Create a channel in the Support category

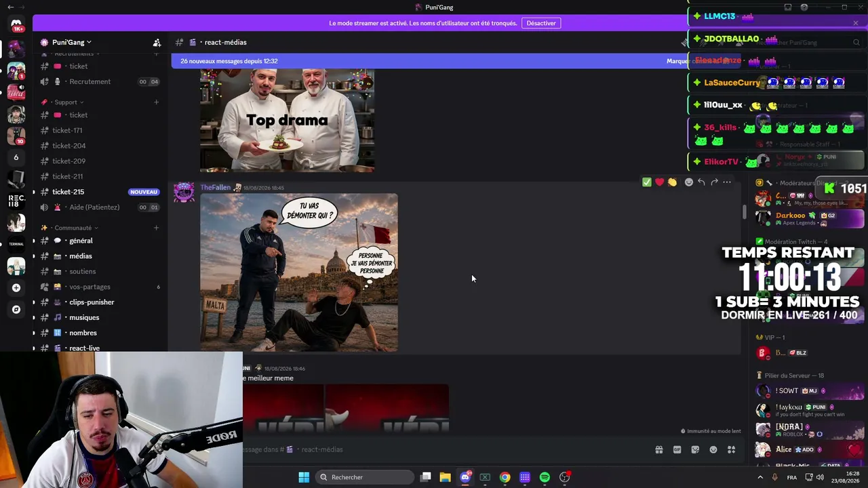(x=156, y=102)
